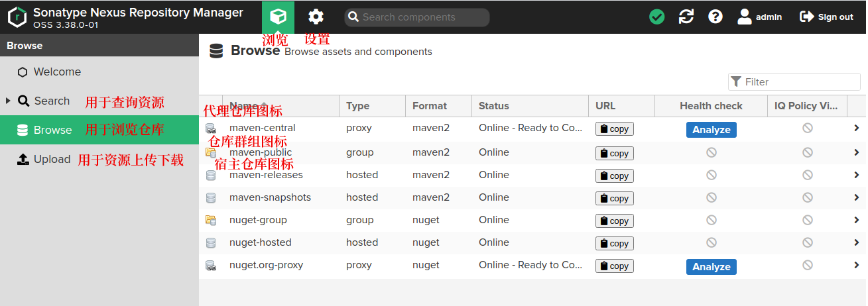Open the Browse cube icon in header
The width and height of the screenshot is (868, 306).
[278, 17]
